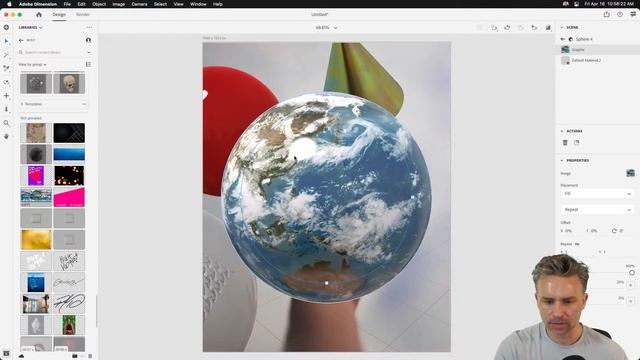Open Libraries panel more options
640x360 pixels.
(x=89, y=27)
